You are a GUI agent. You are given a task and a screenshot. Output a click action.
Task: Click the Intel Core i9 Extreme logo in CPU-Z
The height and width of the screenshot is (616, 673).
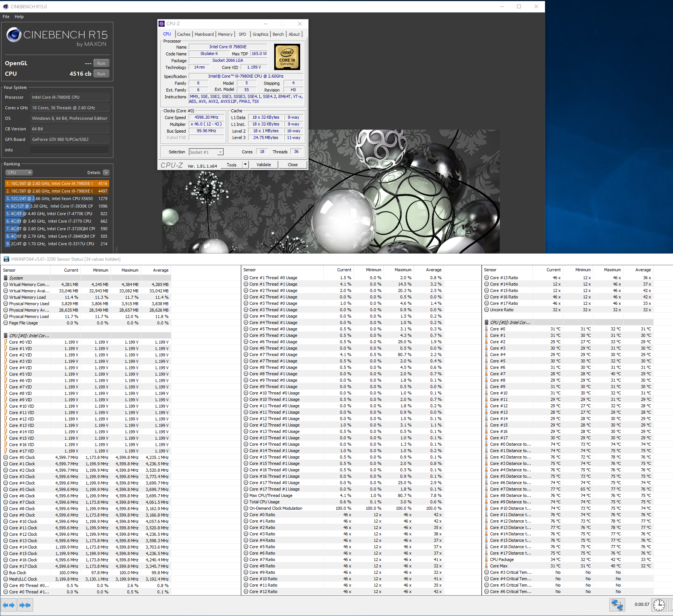(x=287, y=57)
